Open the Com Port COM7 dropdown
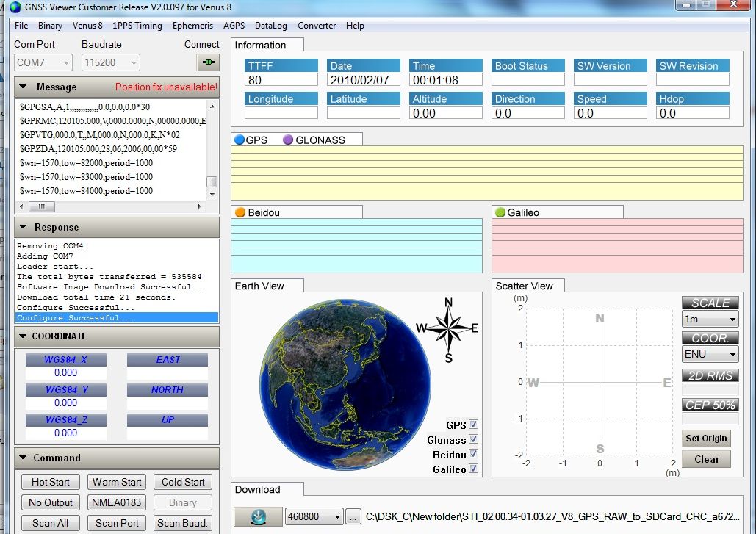 pyautogui.click(x=43, y=62)
